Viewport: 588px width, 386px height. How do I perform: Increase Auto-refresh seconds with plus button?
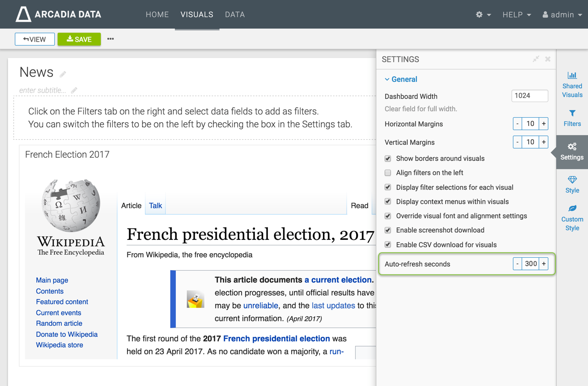pyautogui.click(x=544, y=264)
